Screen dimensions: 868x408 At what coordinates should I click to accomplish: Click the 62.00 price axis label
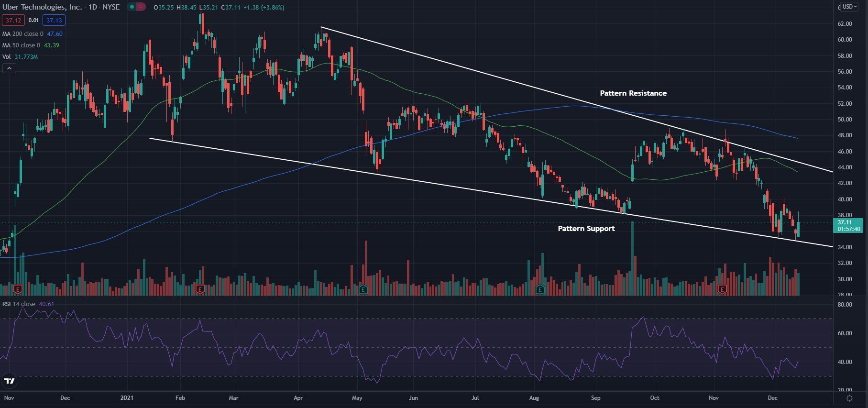[845, 24]
